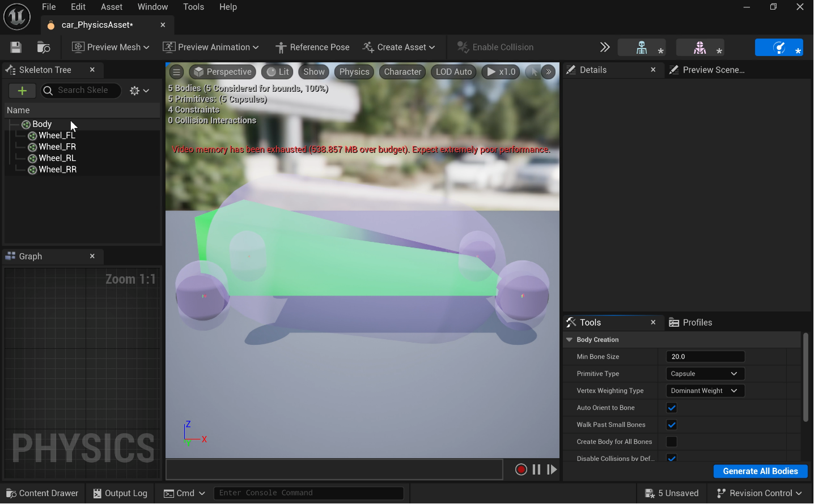The image size is (814, 504).
Task: Open the Vertex Weighting Type dropdown
Action: click(x=705, y=391)
